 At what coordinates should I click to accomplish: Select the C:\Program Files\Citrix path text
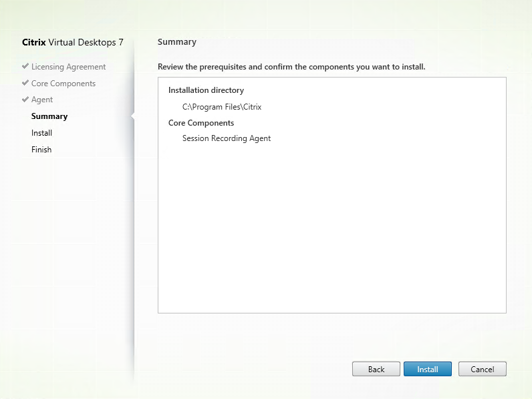[218, 106]
